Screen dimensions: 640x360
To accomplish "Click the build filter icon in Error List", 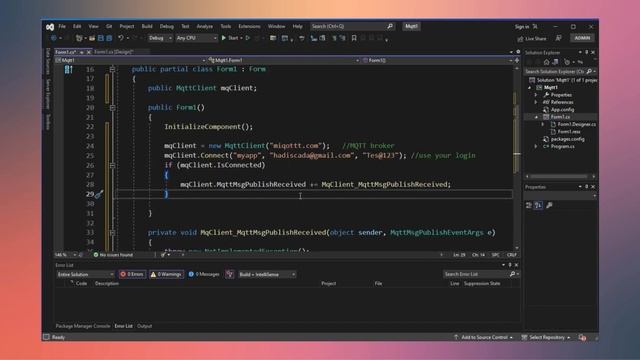I will click(229, 274).
